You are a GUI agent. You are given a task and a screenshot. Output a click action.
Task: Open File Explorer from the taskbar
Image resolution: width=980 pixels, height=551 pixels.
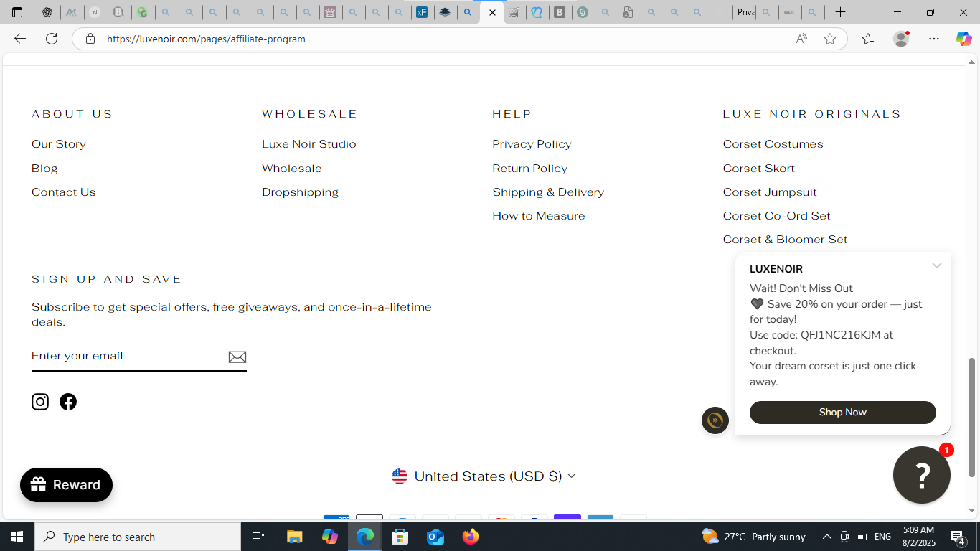coord(295,537)
